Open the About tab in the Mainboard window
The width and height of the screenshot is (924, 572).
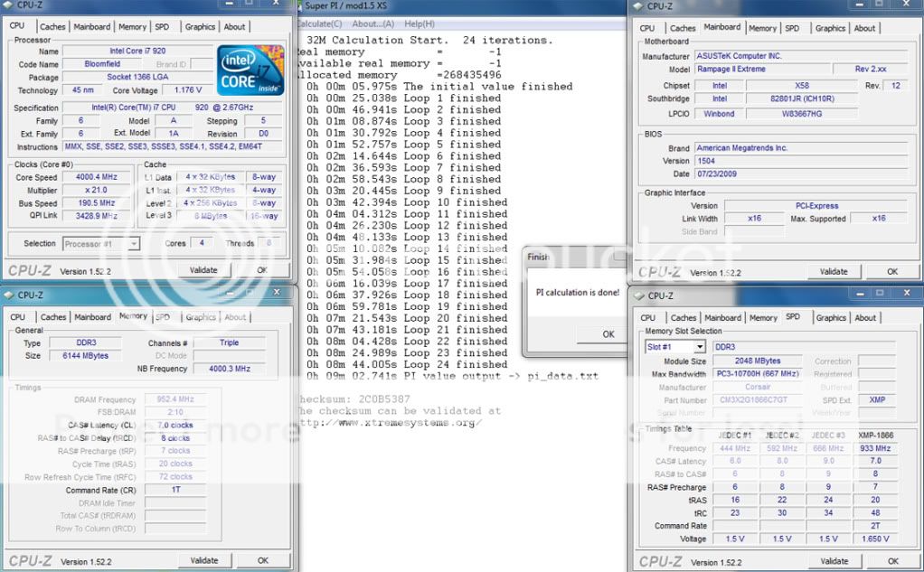click(864, 28)
